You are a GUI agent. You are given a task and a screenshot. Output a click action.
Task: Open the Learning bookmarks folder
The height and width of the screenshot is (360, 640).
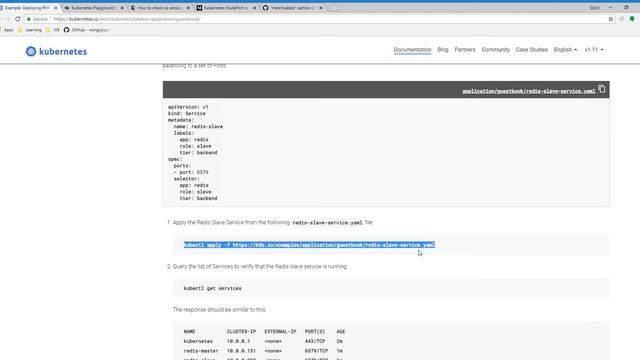[29, 30]
